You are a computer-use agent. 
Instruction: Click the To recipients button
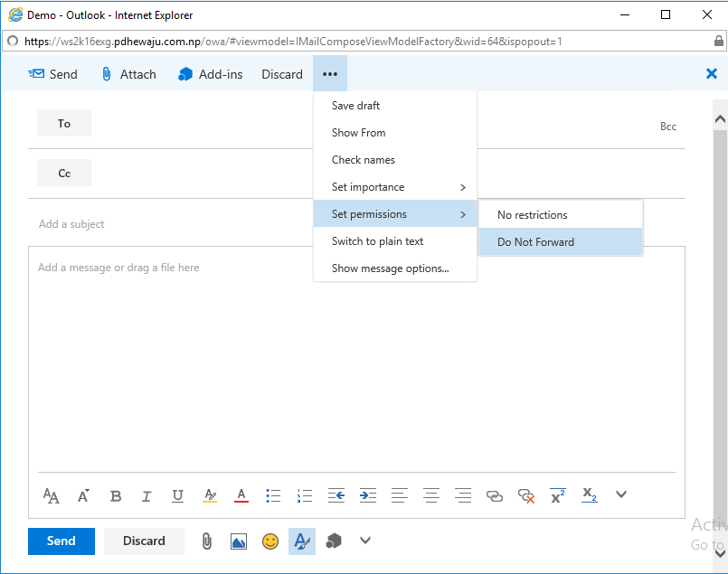(64, 123)
